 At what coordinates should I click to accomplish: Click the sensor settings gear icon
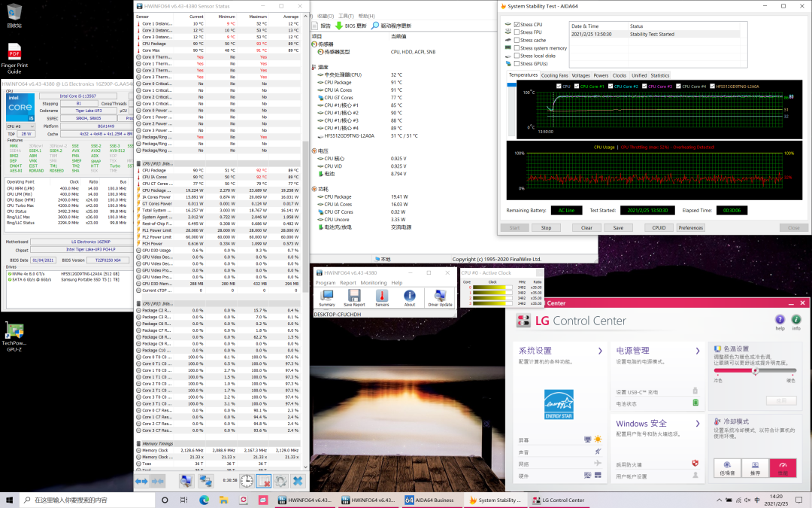pos(280,481)
